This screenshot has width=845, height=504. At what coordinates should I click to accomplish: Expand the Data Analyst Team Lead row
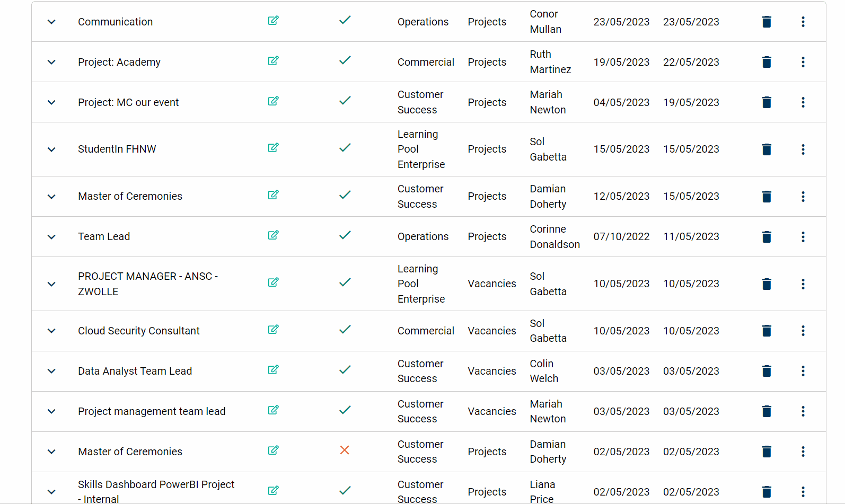tap(51, 371)
